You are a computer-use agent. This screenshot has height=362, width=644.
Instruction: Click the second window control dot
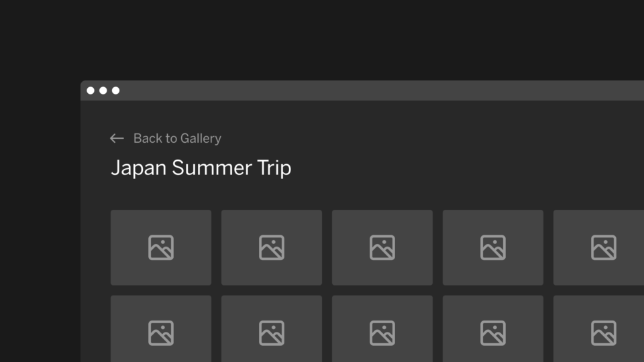(103, 90)
